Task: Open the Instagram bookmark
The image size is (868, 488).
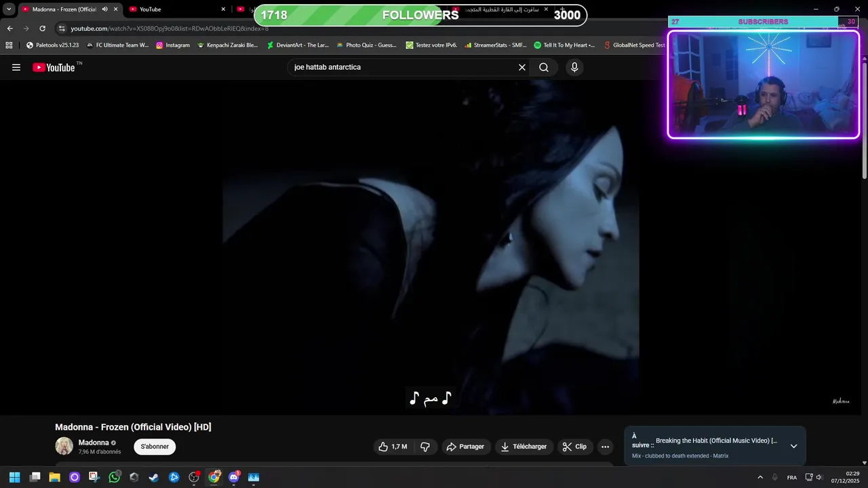Action: [x=173, y=45]
